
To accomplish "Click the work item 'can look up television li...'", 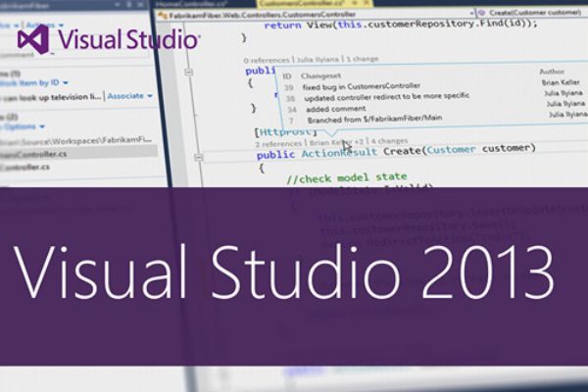I will (x=51, y=98).
